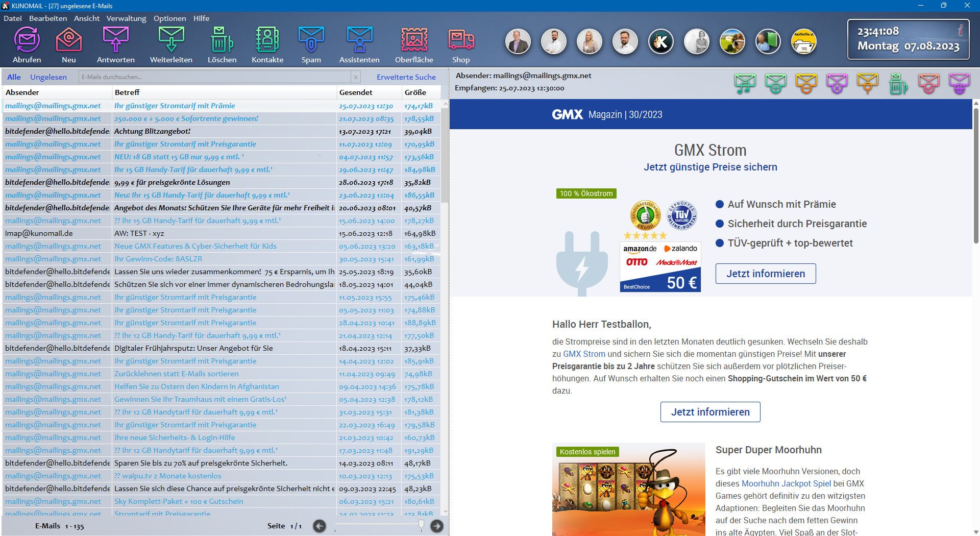
Task: Open the Hilfe menu
Action: [201, 18]
